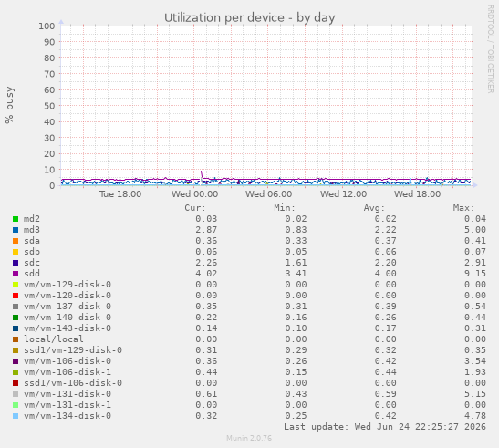This screenshot has height=448, width=499.
Task: Click the md3 blue legend swatch
Action: click(16, 230)
